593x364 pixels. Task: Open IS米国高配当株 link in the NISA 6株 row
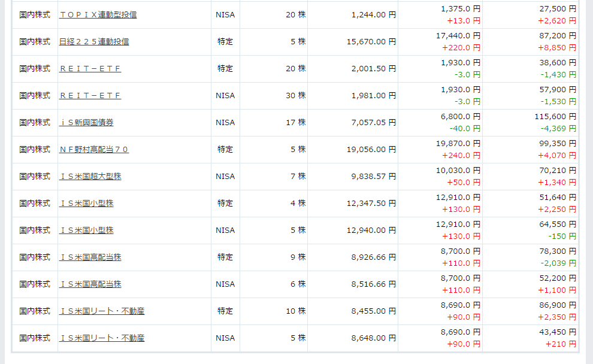click(x=90, y=284)
